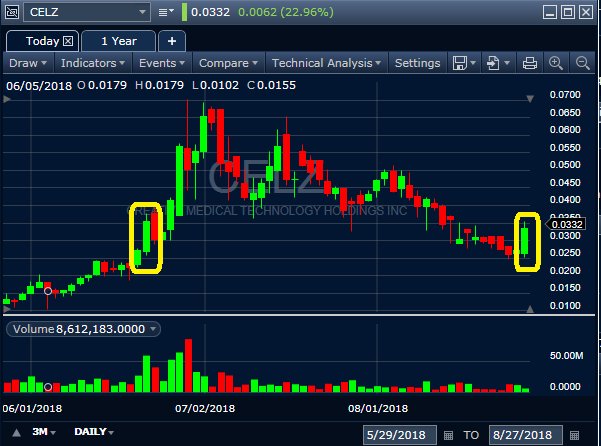Switch to the Today tab

pos(42,41)
